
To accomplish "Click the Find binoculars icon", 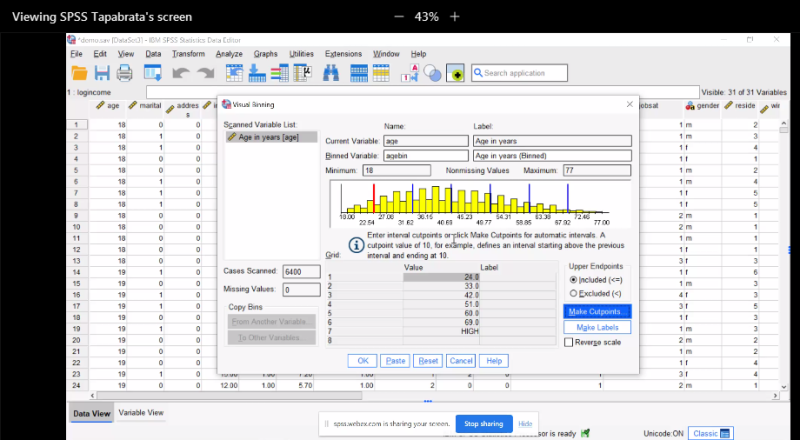I will [332, 73].
